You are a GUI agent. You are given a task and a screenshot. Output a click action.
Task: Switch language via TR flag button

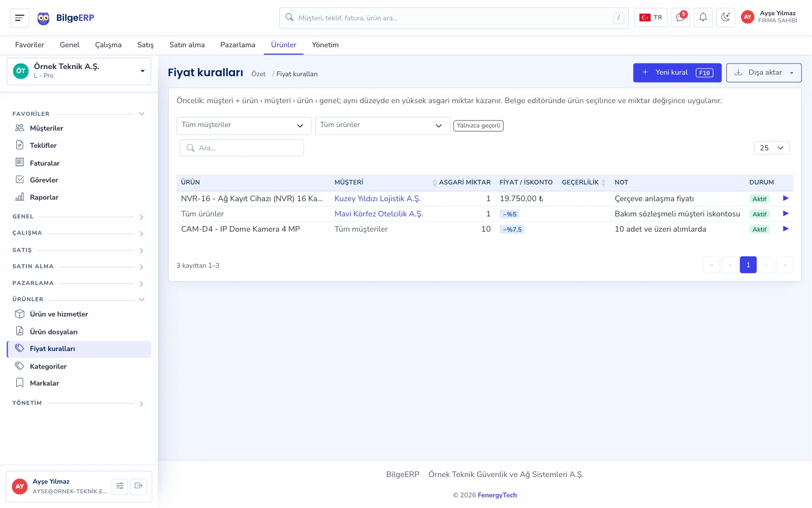(x=651, y=17)
